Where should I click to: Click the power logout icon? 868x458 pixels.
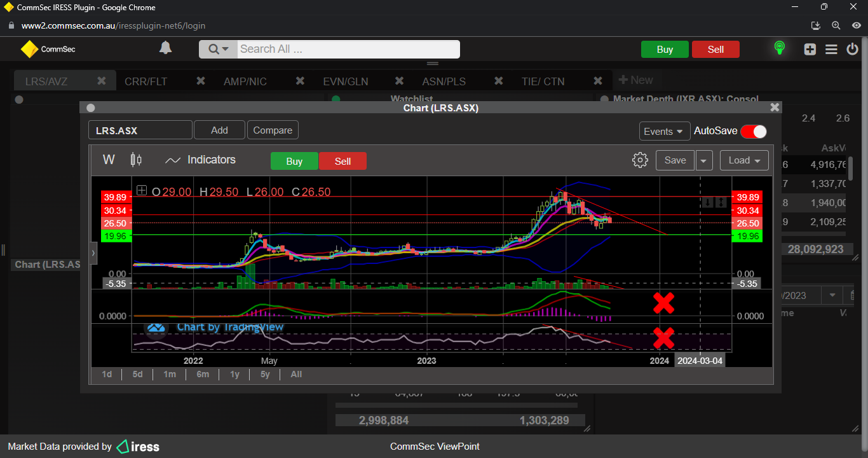pyautogui.click(x=852, y=49)
